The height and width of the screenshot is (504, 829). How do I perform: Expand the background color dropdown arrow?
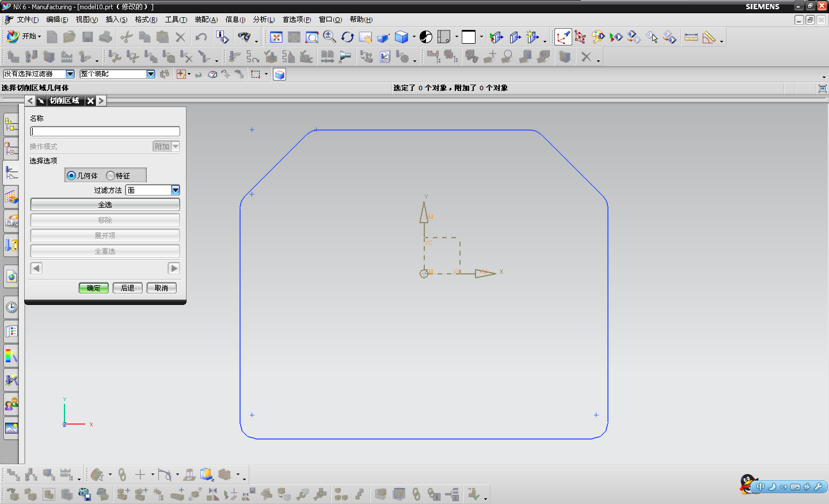pyautogui.click(x=481, y=37)
